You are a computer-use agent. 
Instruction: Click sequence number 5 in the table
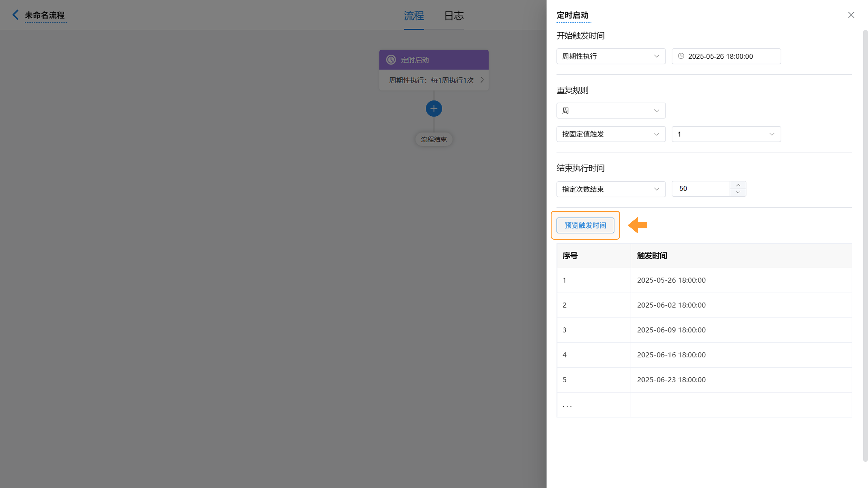[x=564, y=380]
